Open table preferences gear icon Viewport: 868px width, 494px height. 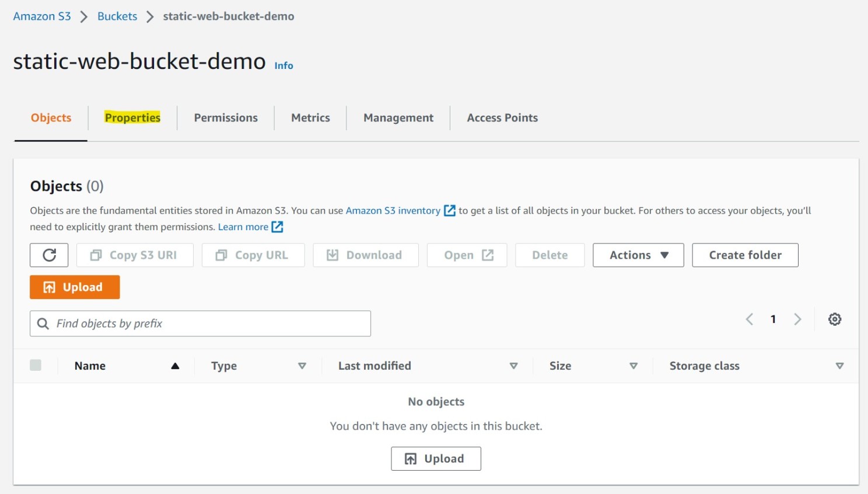pyautogui.click(x=835, y=319)
